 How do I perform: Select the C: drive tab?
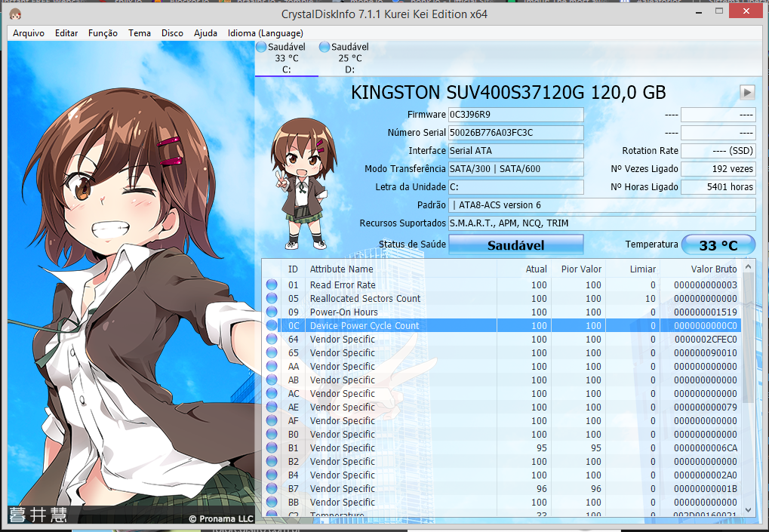coord(287,58)
